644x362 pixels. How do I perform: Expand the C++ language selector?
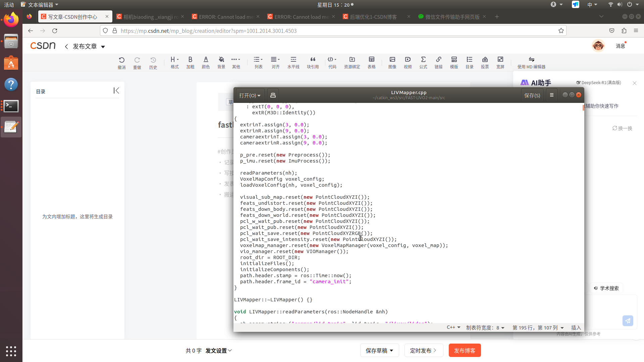(x=453, y=327)
